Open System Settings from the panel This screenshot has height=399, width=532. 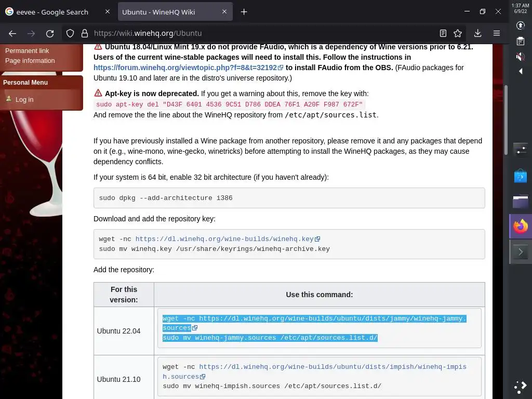[x=521, y=150]
